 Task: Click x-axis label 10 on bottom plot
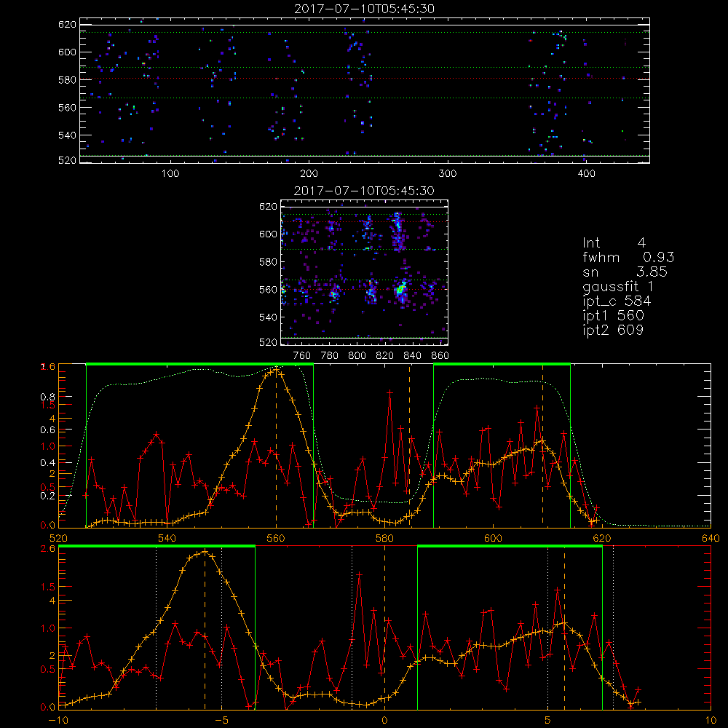[x=711, y=720]
